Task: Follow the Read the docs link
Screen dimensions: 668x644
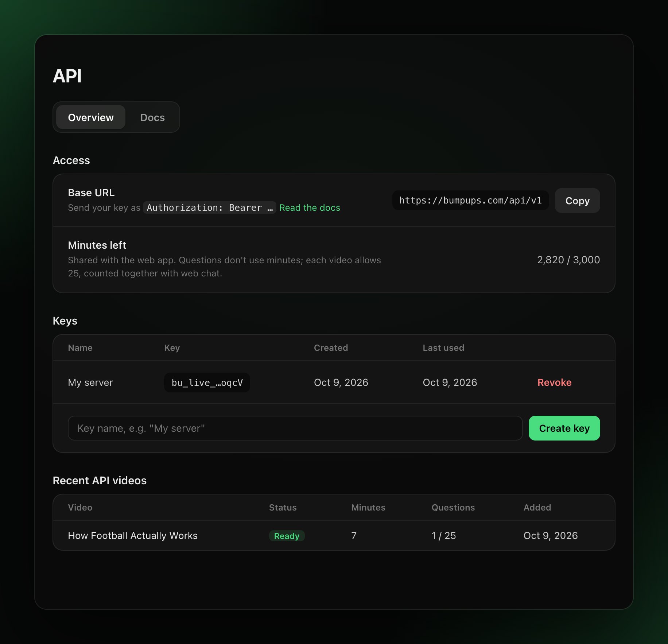Action: coord(310,207)
